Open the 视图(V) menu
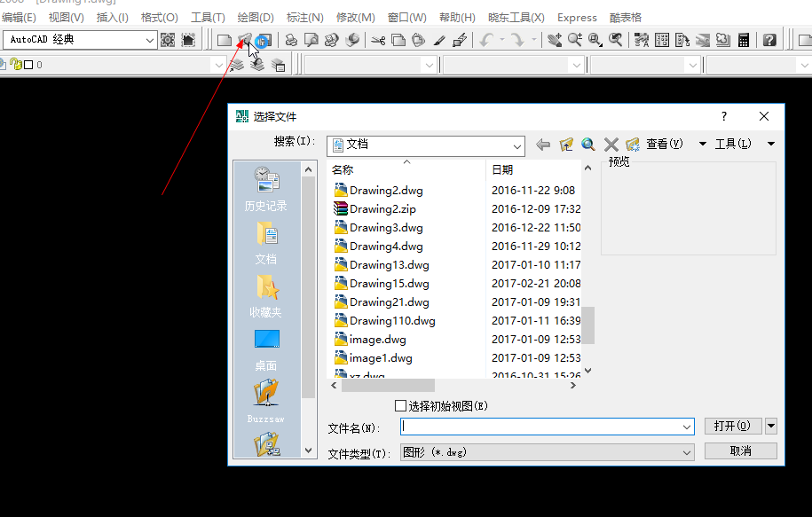812x517 pixels. [x=66, y=18]
